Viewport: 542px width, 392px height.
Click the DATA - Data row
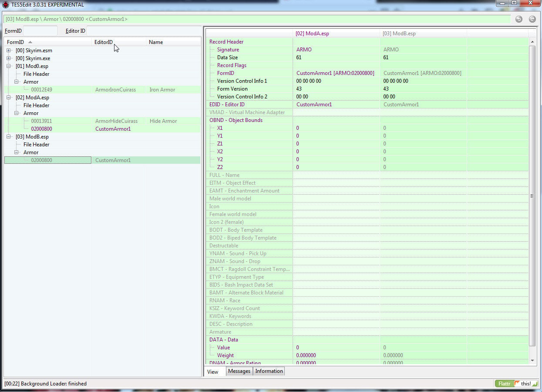[x=367, y=340]
